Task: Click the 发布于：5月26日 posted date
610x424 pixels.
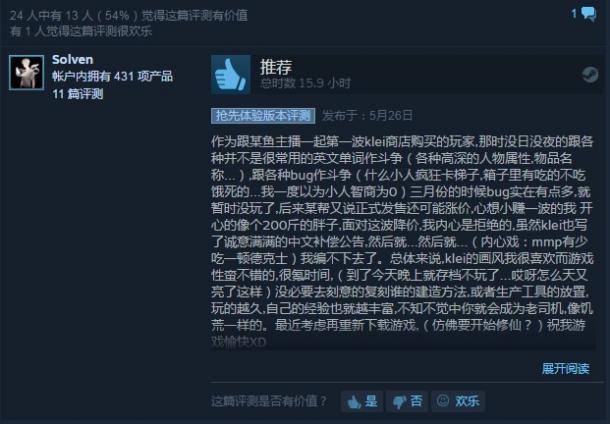Action: (367, 116)
